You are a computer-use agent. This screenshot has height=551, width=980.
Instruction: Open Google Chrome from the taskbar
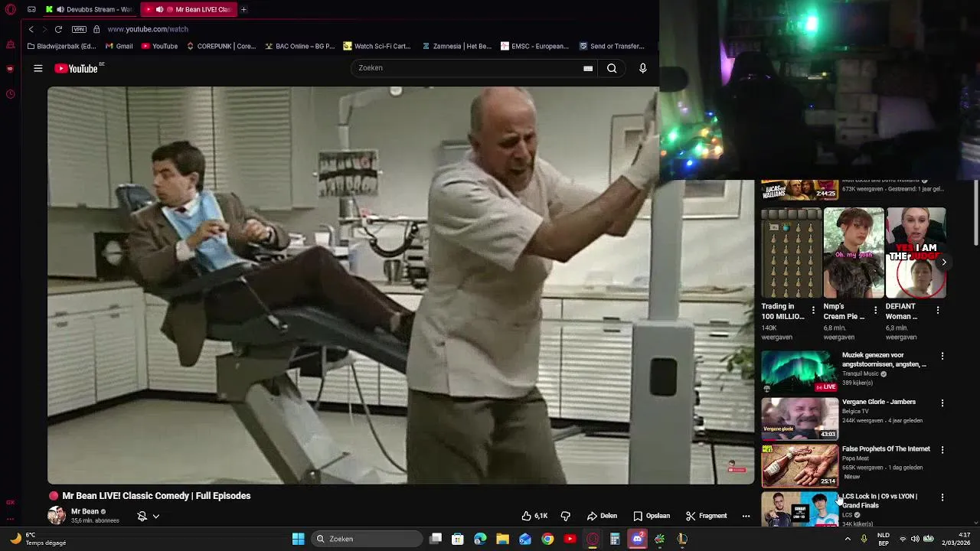click(x=547, y=539)
